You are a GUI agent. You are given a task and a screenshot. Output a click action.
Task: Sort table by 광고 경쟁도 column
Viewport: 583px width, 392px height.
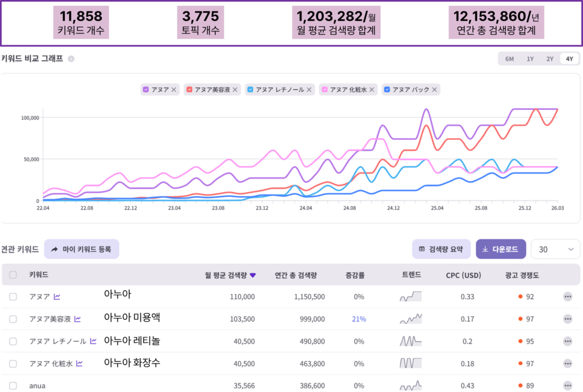tap(522, 275)
